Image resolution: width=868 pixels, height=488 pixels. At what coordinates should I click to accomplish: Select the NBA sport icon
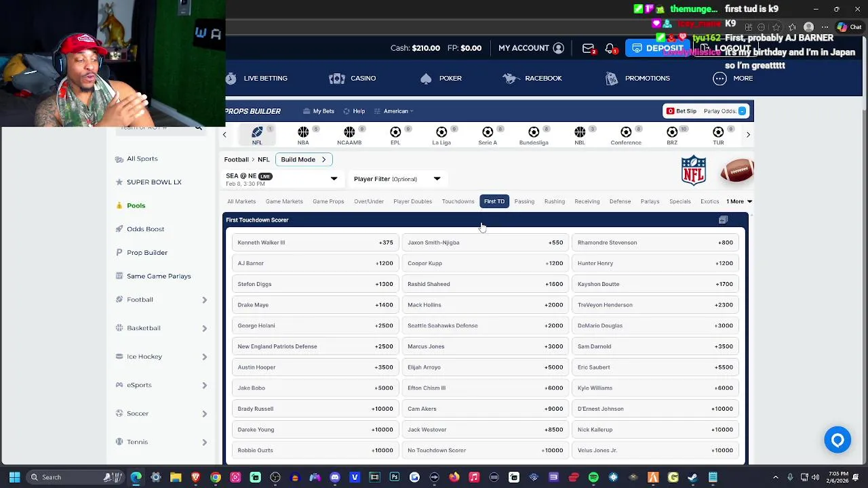click(x=303, y=135)
